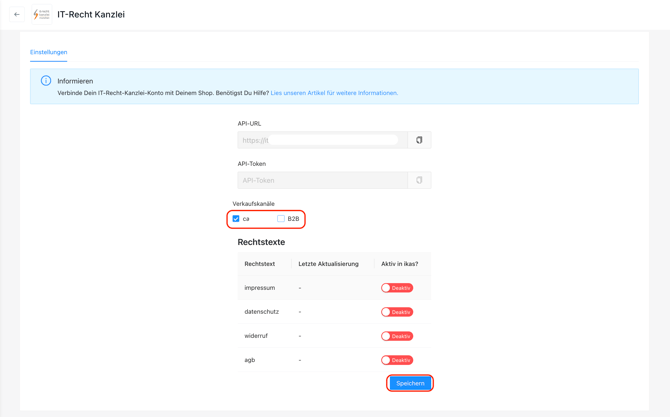
Task: Select the agb row label
Action: coord(250,360)
